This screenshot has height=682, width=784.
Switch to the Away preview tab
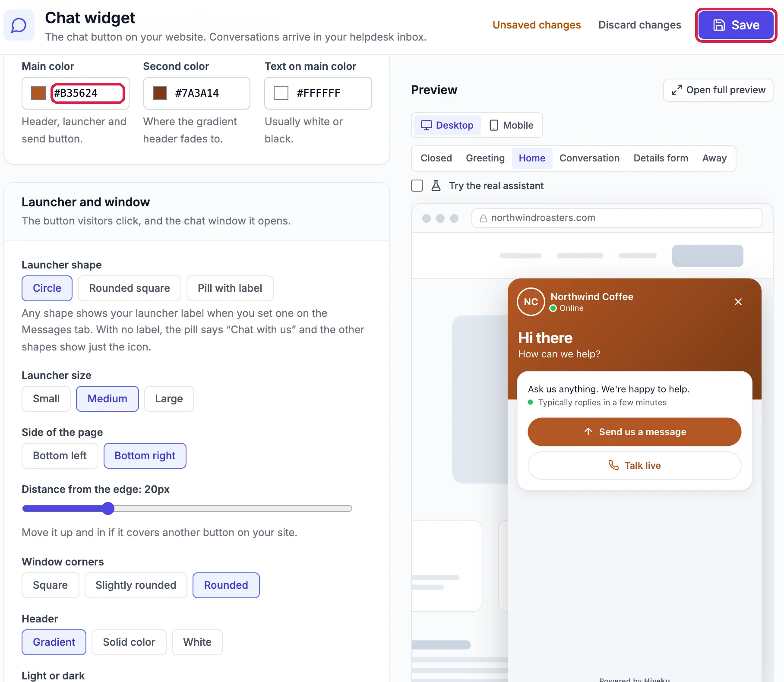714,158
